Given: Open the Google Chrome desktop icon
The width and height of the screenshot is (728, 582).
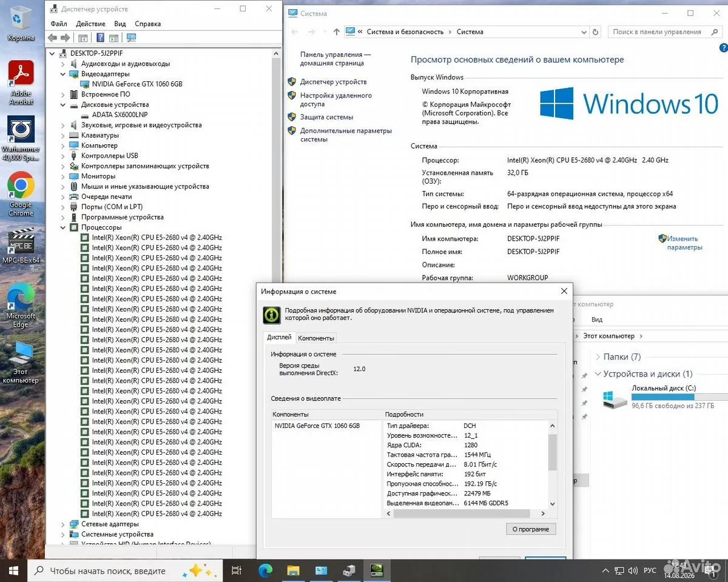Looking at the screenshot, I should click(x=21, y=195).
